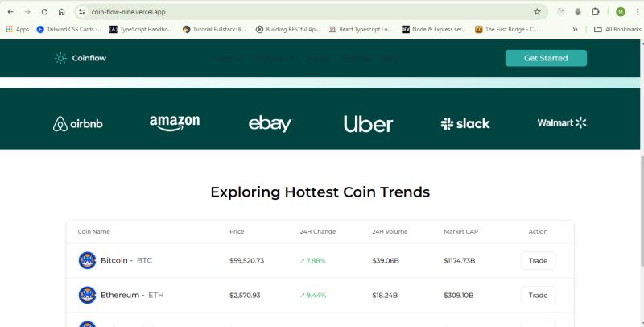Click the Ethereum coin icon

pyautogui.click(x=87, y=295)
